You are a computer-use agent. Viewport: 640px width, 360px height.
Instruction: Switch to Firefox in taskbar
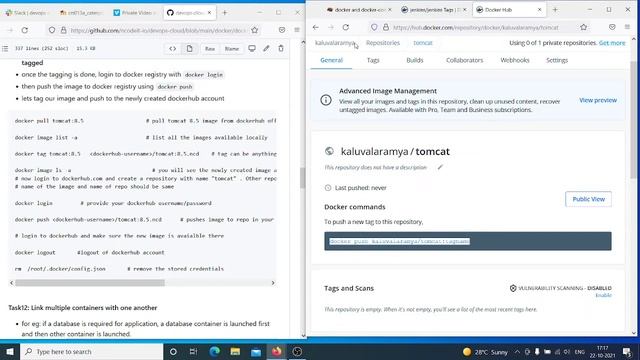click(277, 351)
